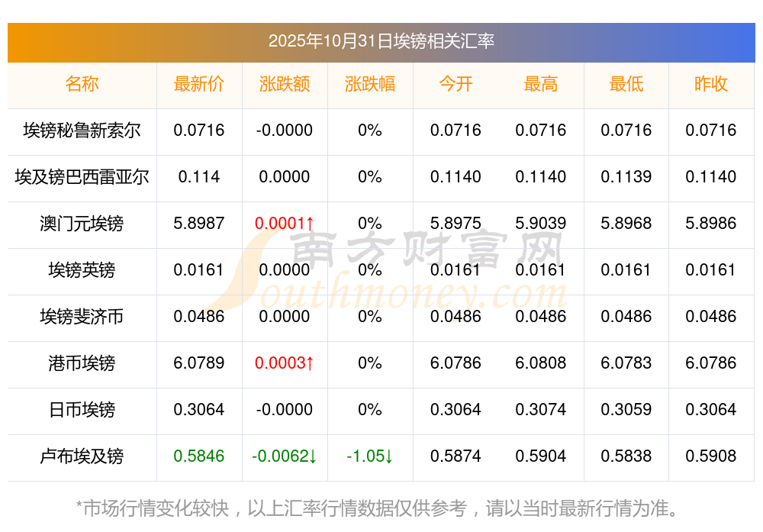Select the 埃及镑巴西雷亚尔 今开 value 0.1140

[x=456, y=176]
